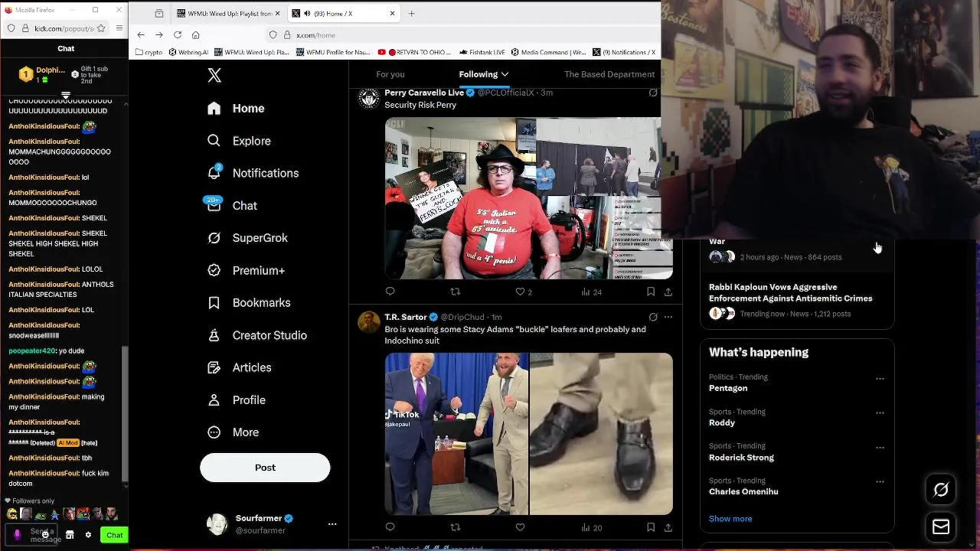
Task: Click the X logo in the sidebar
Action: point(214,75)
